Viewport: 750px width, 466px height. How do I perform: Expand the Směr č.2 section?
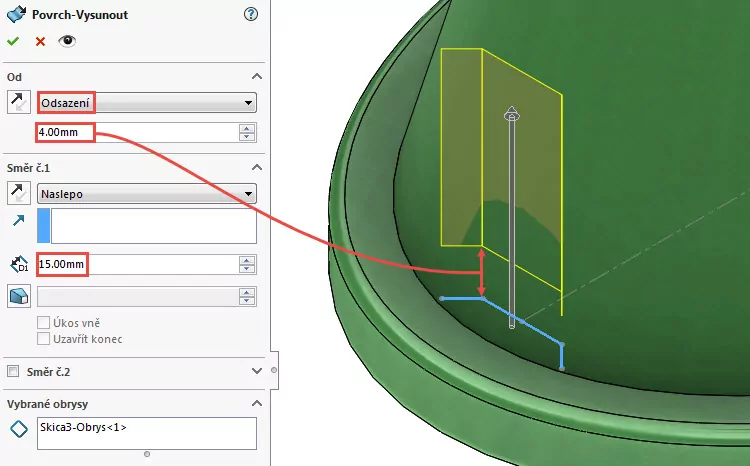257,371
